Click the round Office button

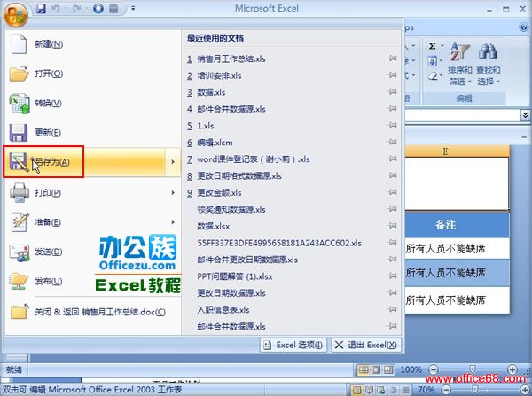[x=16, y=13]
